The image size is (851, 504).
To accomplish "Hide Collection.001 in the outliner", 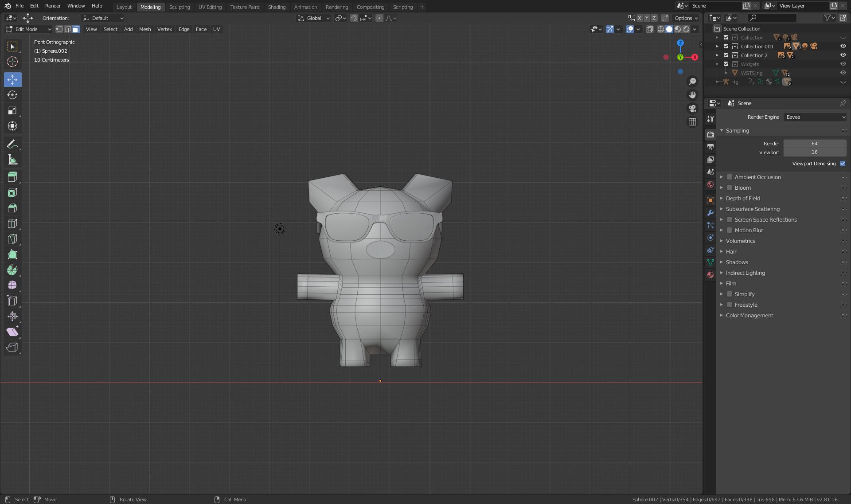I will tap(843, 46).
